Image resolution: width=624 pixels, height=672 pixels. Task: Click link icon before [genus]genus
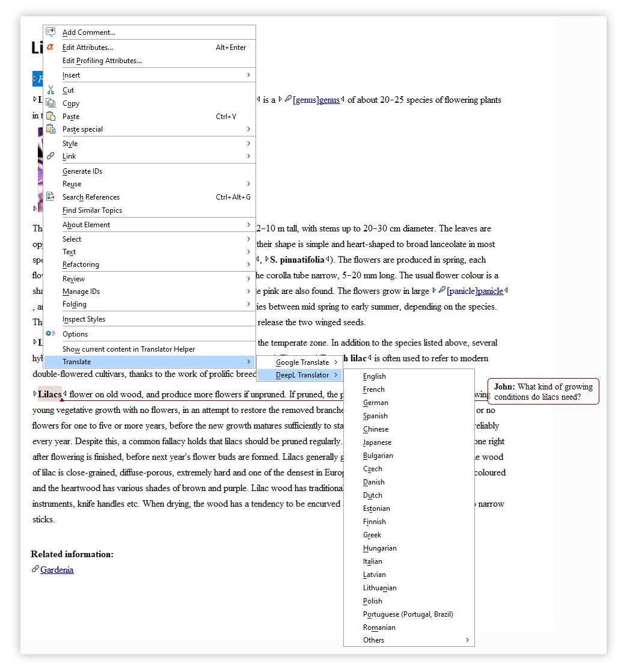[288, 99]
